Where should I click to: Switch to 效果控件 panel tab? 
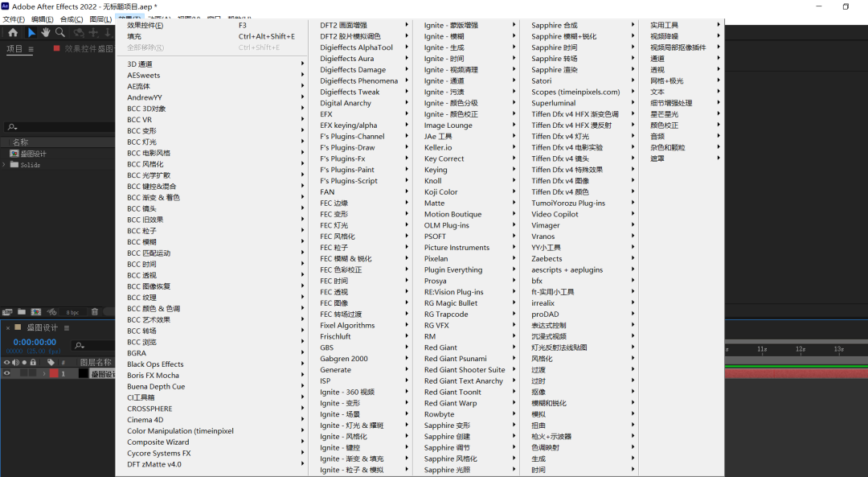[88, 49]
